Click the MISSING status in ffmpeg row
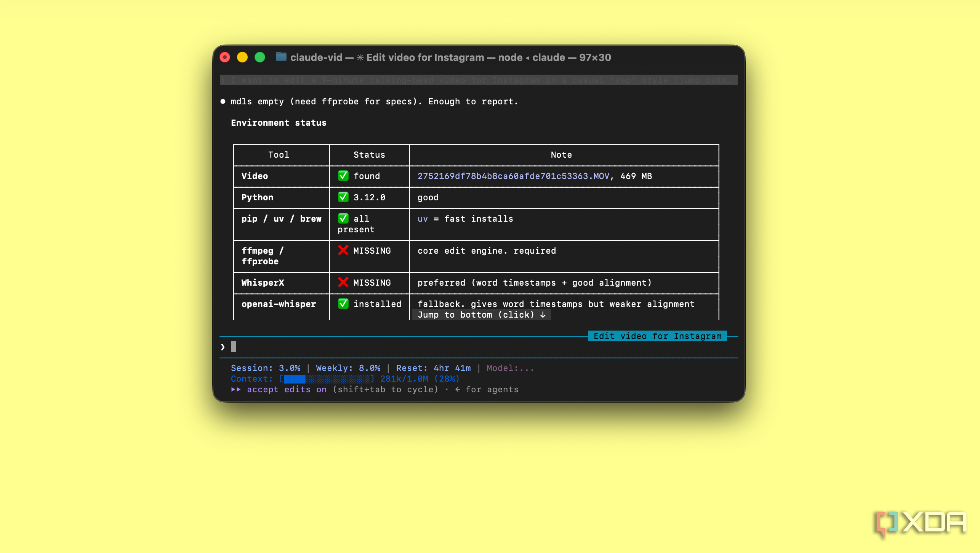 [x=372, y=251]
